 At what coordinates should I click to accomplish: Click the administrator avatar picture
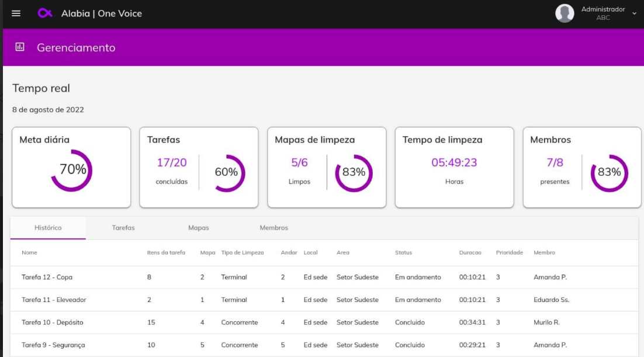pyautogui.click(x=564, y=13)
